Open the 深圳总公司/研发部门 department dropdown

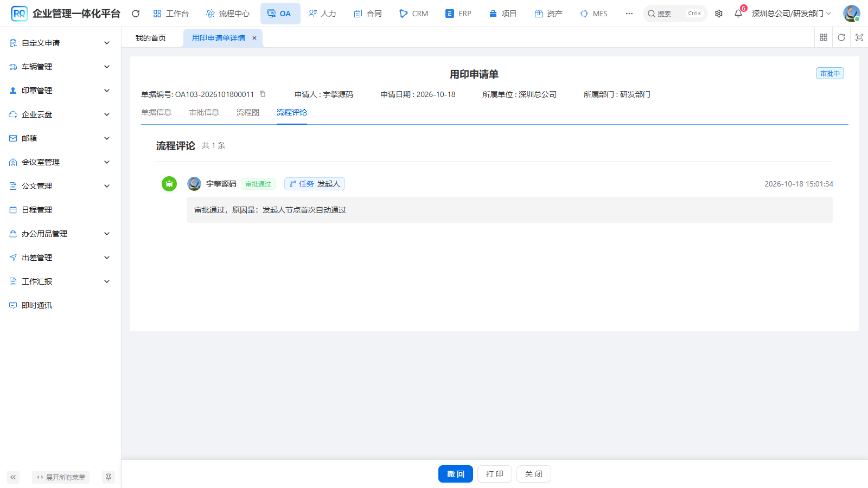pos(792,14)
